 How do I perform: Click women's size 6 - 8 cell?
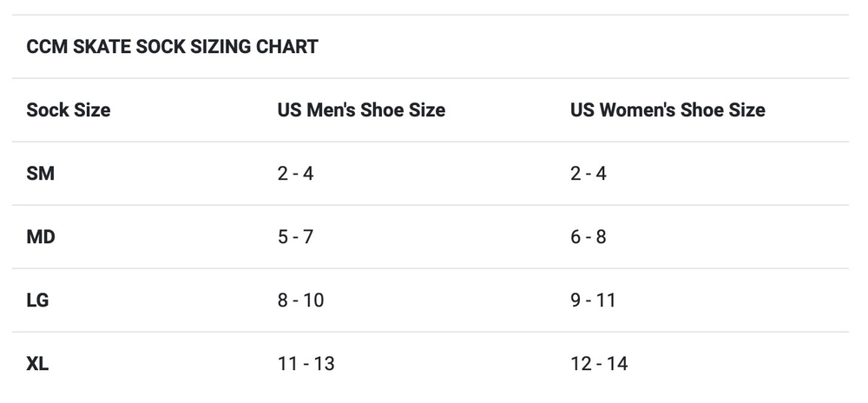[x=589, y=237]
